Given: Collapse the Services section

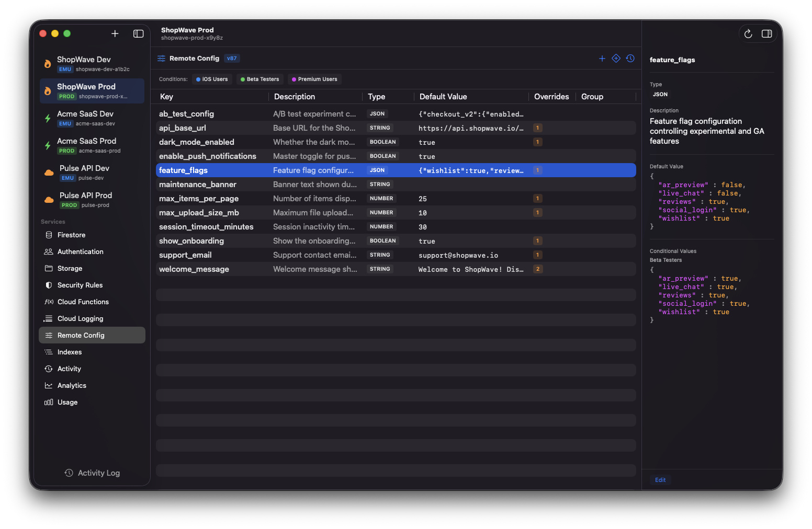Looking at the screenshot, I should [52, 221].
